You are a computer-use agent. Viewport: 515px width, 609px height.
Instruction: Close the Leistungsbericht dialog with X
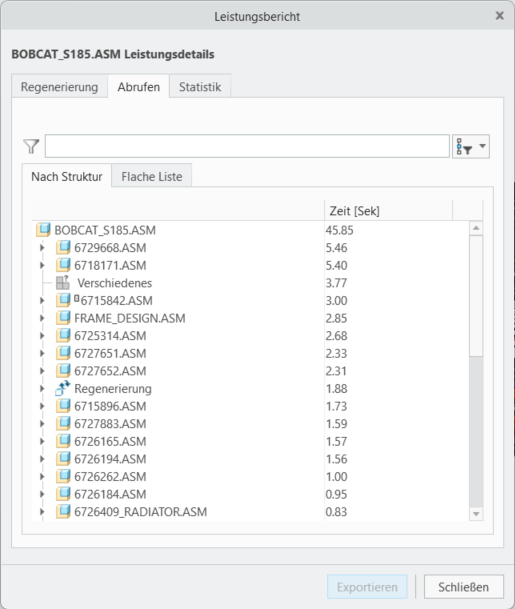499,16
